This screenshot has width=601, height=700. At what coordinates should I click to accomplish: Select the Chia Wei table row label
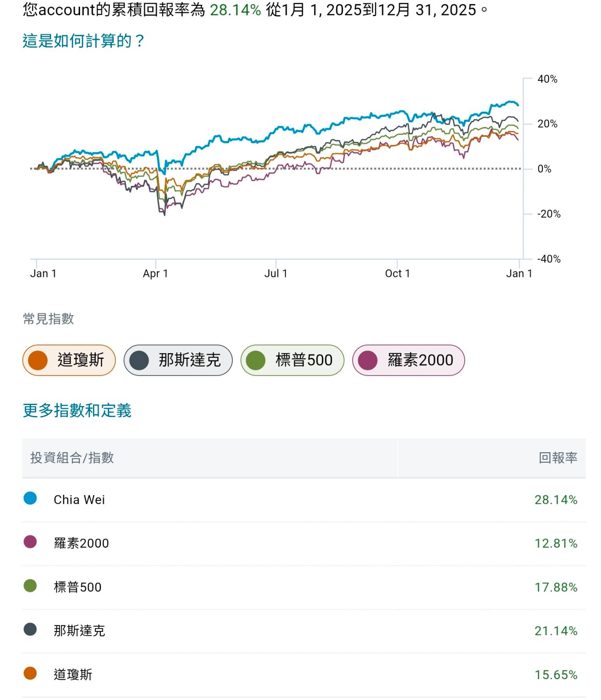(x=79, y=500)
